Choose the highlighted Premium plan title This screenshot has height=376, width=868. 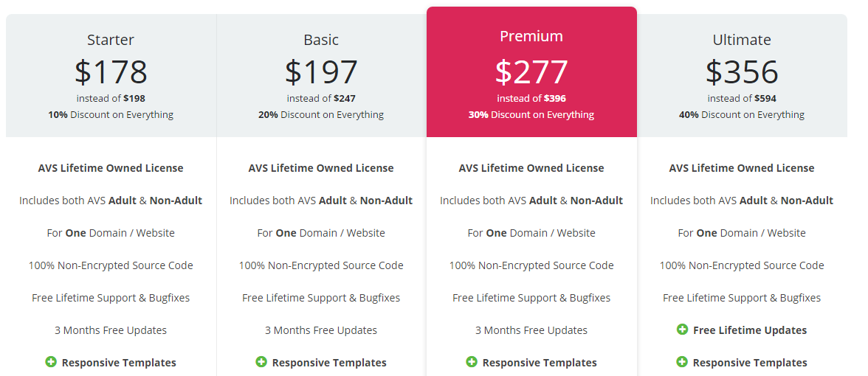coord(531,36)
